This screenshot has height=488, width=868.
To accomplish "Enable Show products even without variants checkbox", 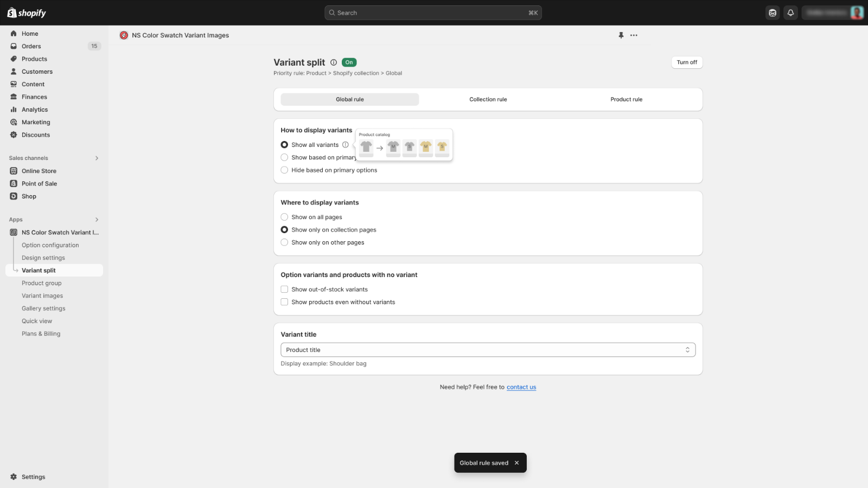I will (284, 302).
